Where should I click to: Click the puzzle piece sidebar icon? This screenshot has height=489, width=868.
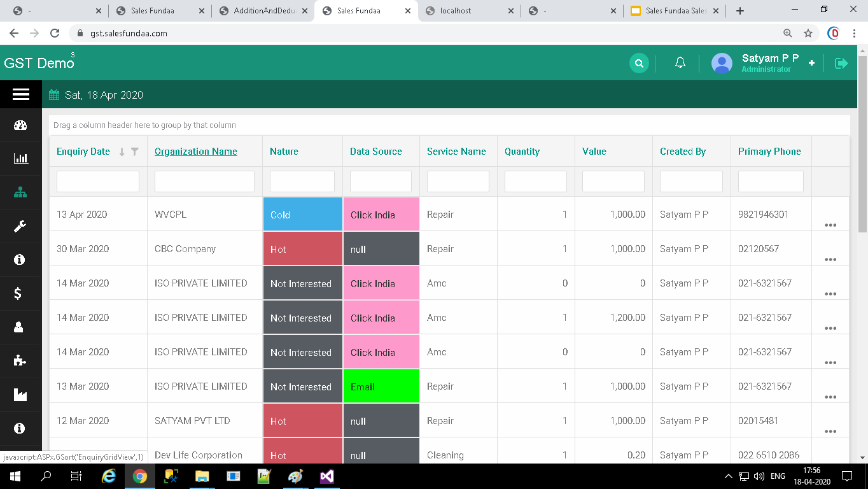[20, 360]
